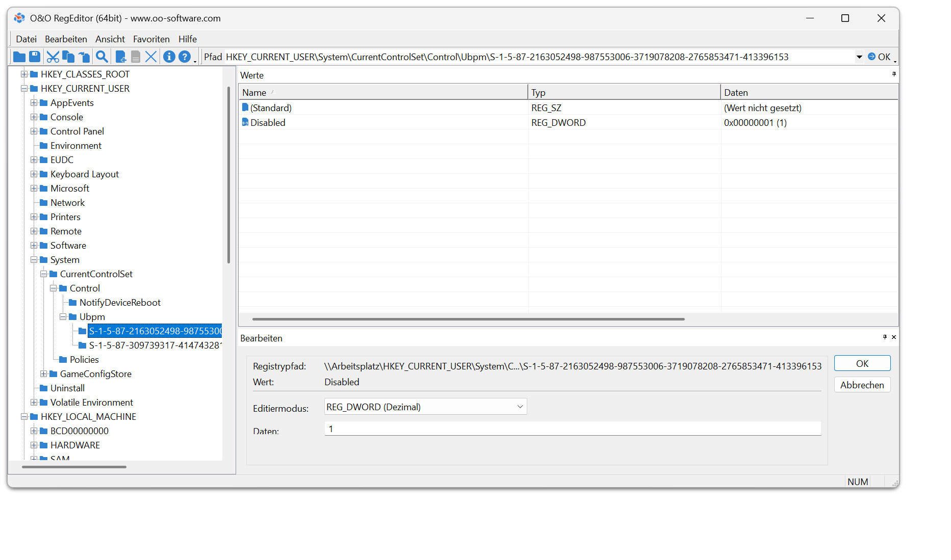Close the Bearbeiten panel with its x toggle
The image size is (951, 560).
point(893,337)
